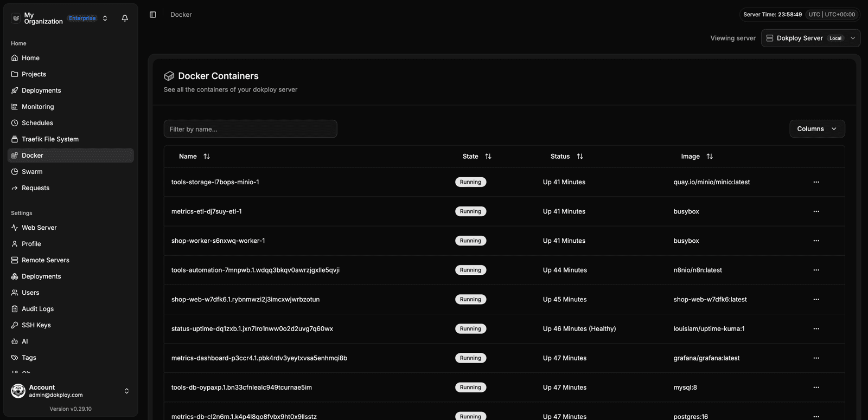868x420 pixels.
Task: Open Requests page
Action: 71,188
